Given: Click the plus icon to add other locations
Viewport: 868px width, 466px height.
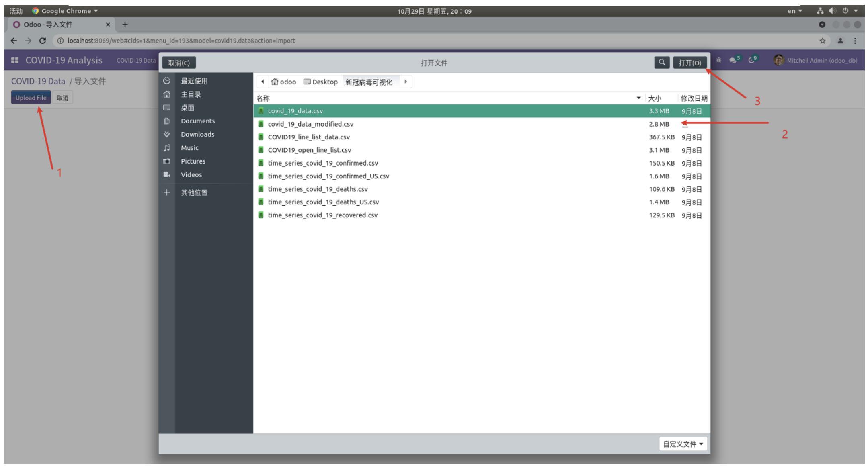Looking at the screenshot, I should 167,192.
